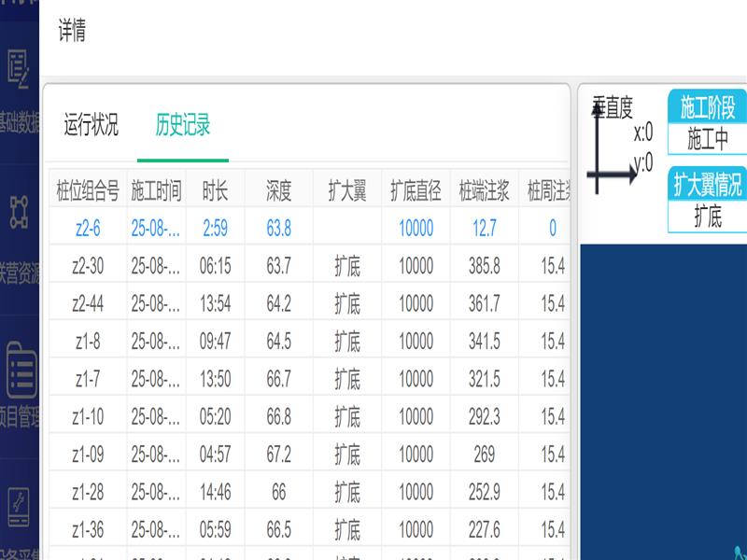The height and width of the screenshot is (560, 747).
Task: Switch to the 运行状况 tab
Action: 92,124
